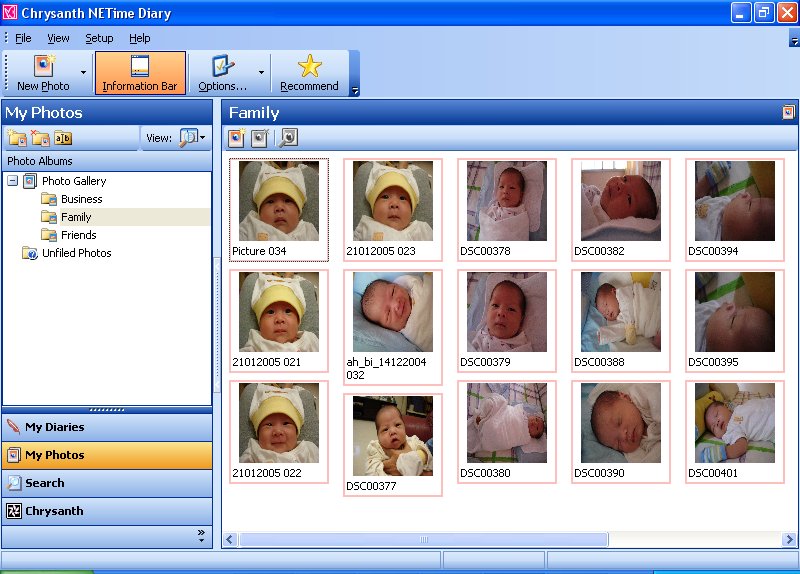Switch to My Diaries pane
Image resolution: width=800 pixels, height=574 pixels.
coord(107,427)
